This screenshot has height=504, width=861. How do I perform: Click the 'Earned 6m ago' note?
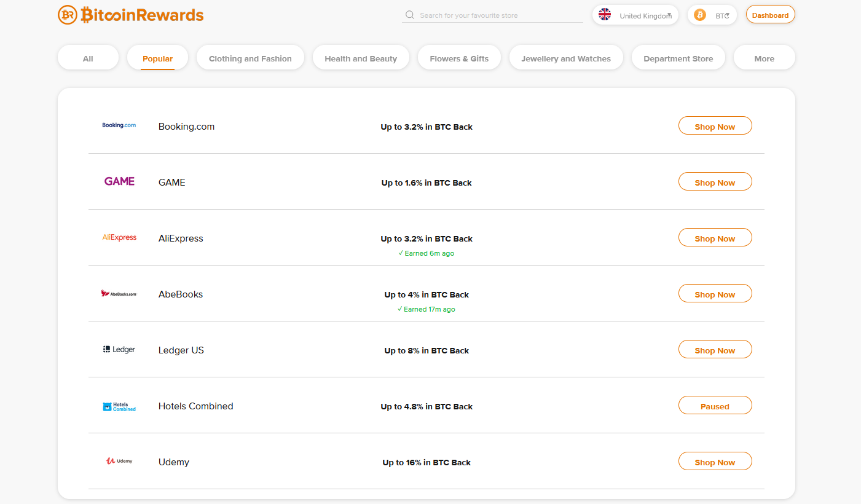[427, 253]
